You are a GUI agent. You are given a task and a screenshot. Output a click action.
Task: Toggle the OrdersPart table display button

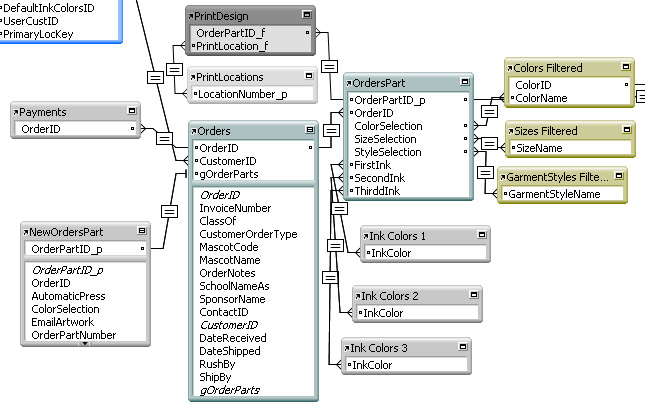[464, 82]
